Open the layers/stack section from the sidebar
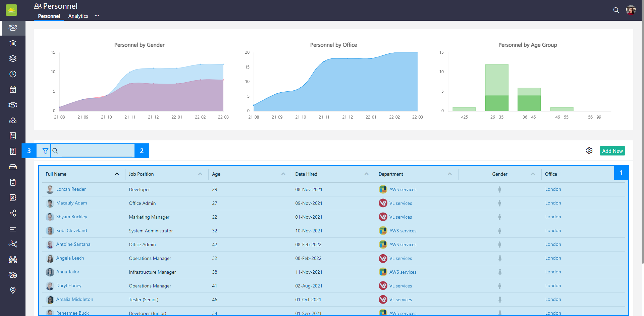 (x=13, y=58)
